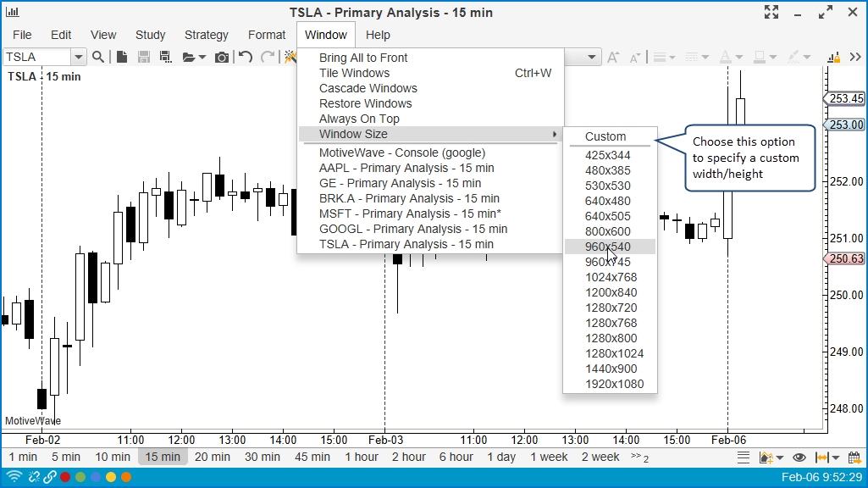This screenshot has width=868, height=488.
Task: Click the app chart icon at title bar left
Action: coord(12,12)
